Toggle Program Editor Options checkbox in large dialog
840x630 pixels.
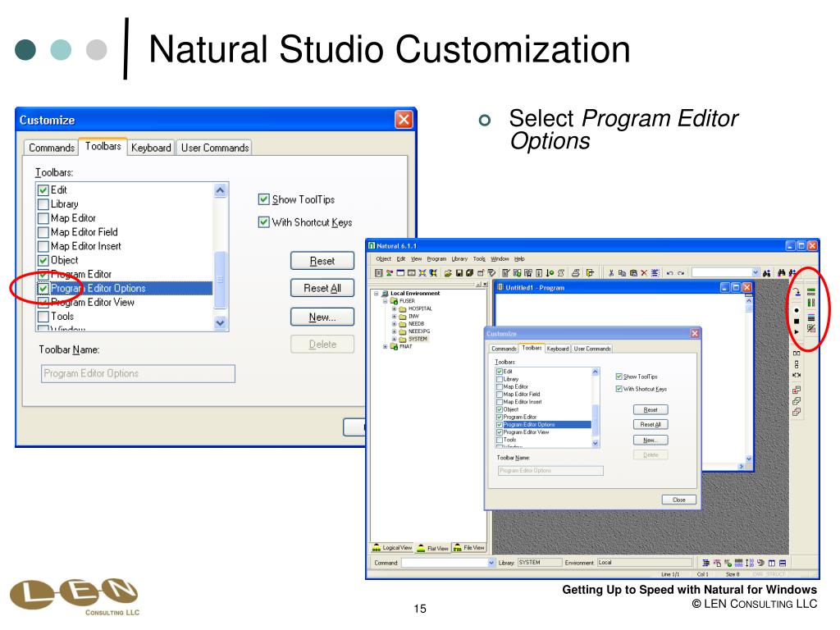43,288
